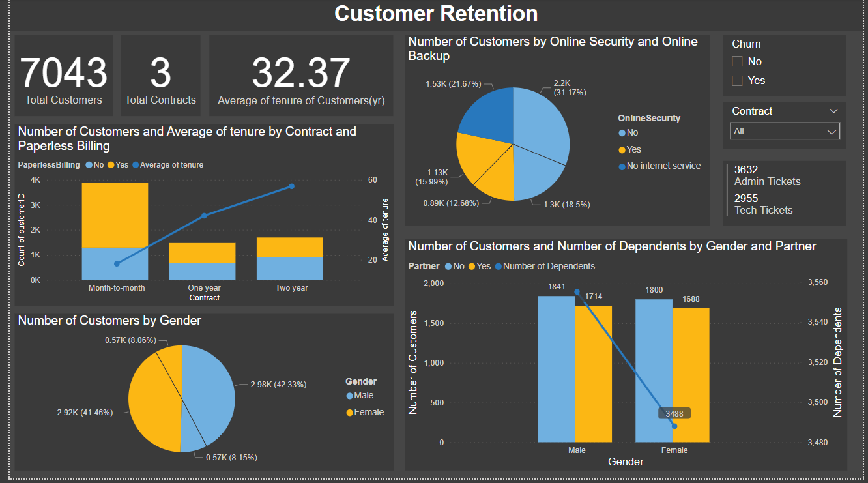Check the "Yes" Churn filter checkbox
Image resolution: width=868 pixels, height=483 pixels.
[x=739, y=80]
